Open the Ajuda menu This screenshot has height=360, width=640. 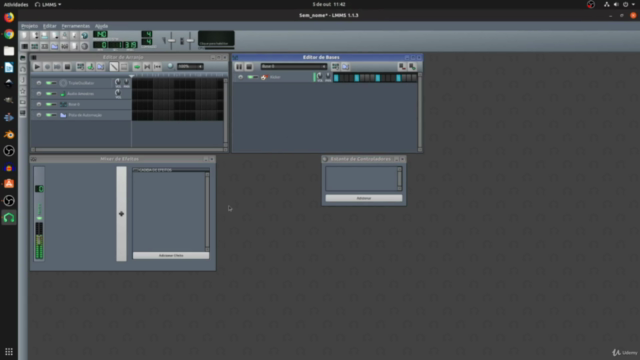[x=101, y=26]
